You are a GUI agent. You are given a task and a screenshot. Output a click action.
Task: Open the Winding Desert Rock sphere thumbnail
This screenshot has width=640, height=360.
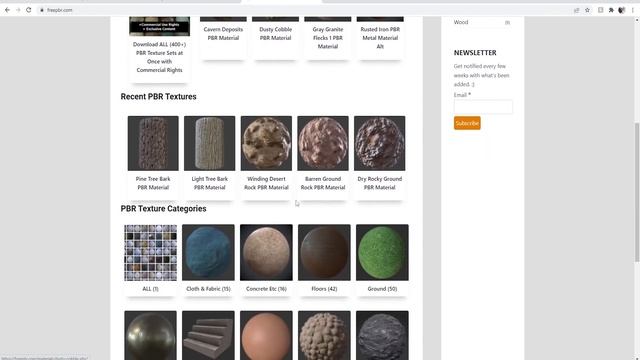(266, 143)
